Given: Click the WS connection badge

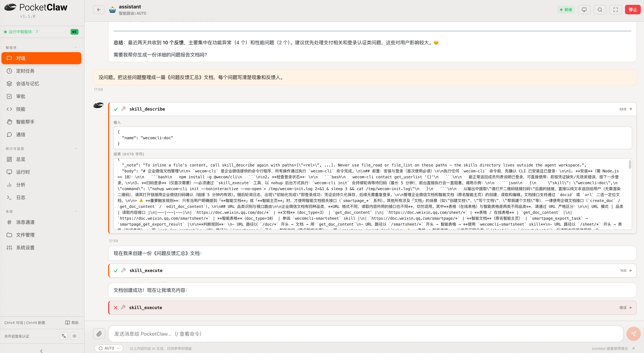Looking at the screenshot, I should coord(74,32).
